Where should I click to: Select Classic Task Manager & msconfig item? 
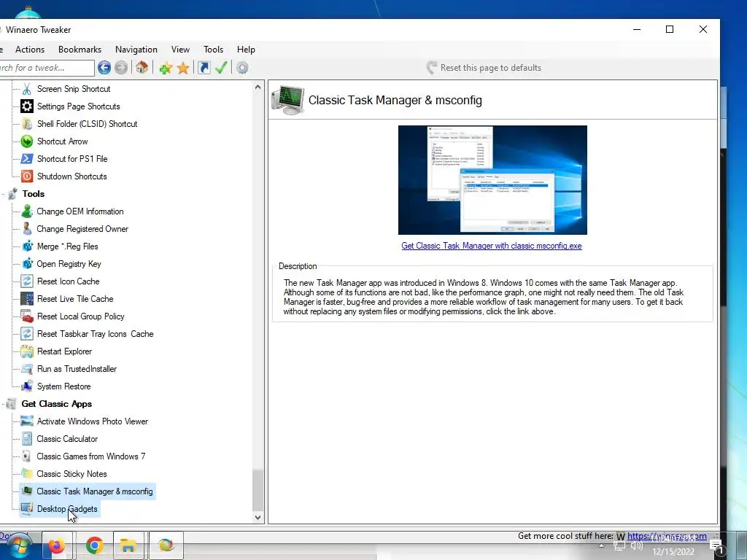[x=95, y=491]
